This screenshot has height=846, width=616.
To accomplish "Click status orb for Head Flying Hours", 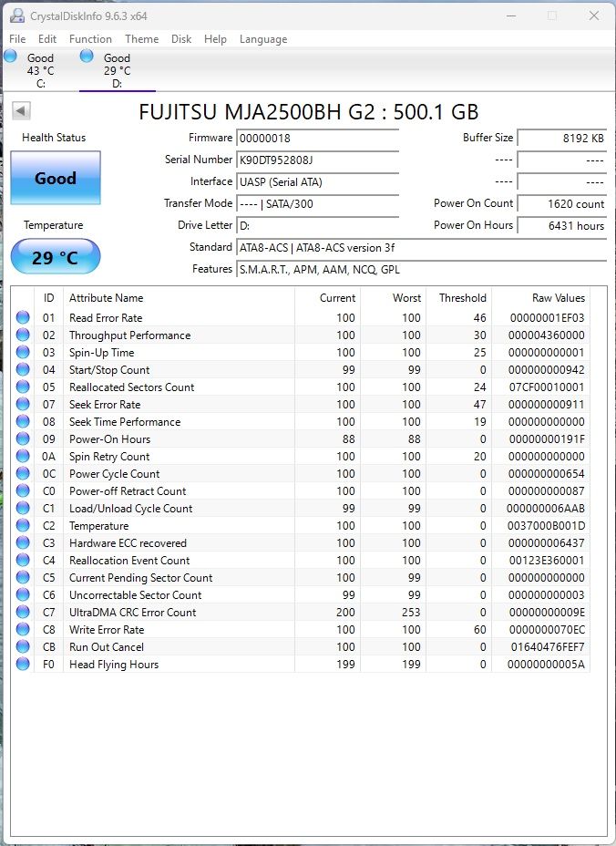I will coord(23,664).
